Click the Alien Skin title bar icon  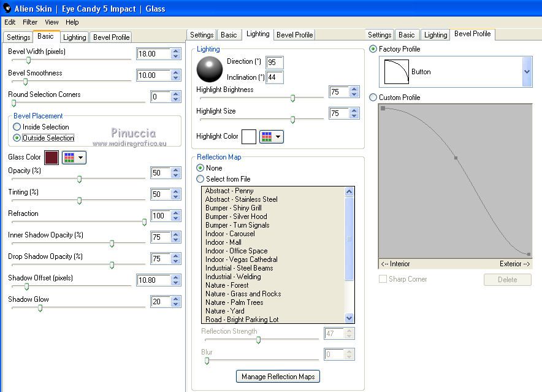(7, 9)
